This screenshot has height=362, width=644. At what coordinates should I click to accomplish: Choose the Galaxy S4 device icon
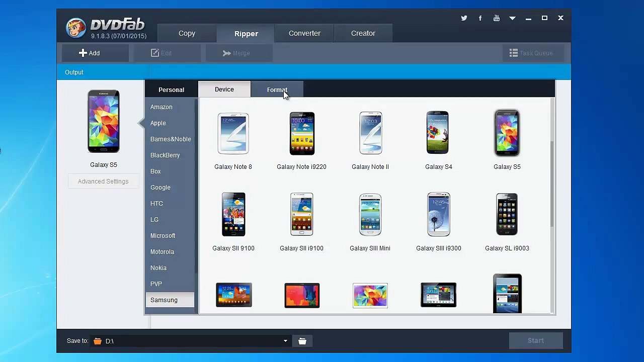(x=438, y=132)
